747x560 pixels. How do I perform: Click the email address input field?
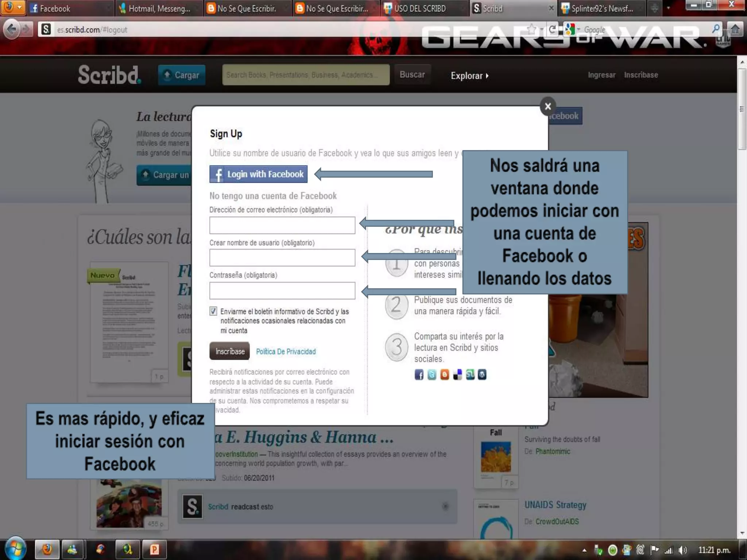(282, 225)
